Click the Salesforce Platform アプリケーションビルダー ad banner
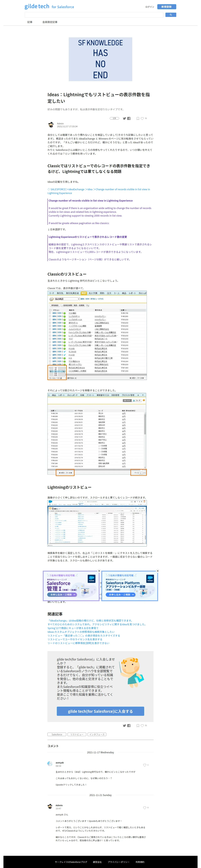 click(x=130, y=586)
